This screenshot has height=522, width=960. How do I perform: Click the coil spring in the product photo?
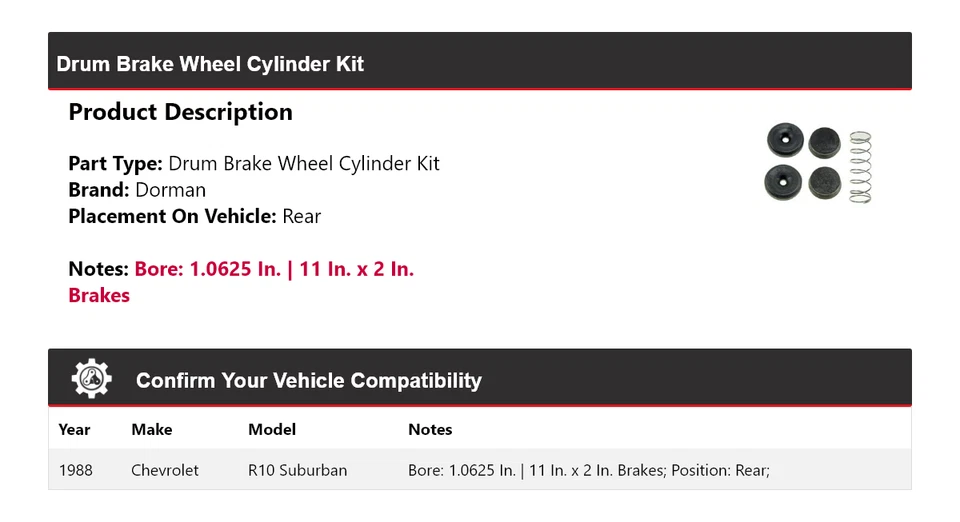click(860, 166)
